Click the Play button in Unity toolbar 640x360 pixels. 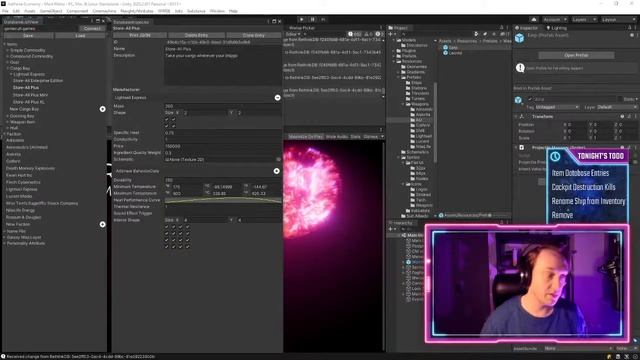click(x=302, y=19)
